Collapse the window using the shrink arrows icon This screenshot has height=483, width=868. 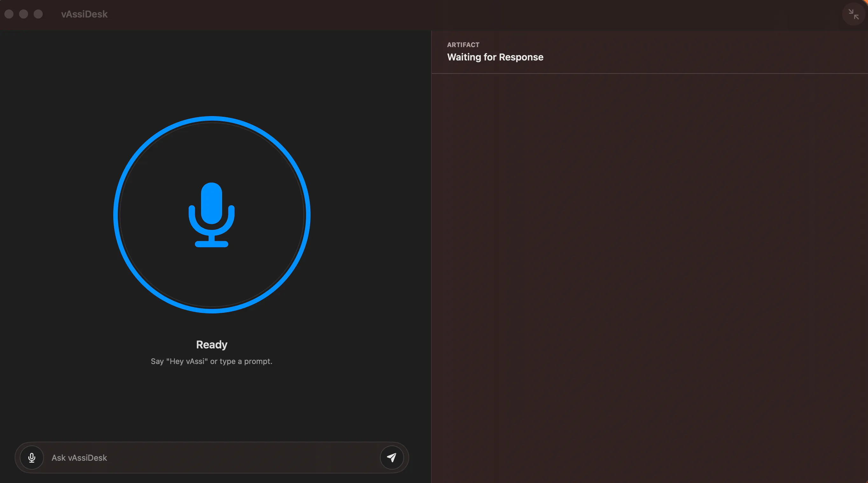click(853, 14)
